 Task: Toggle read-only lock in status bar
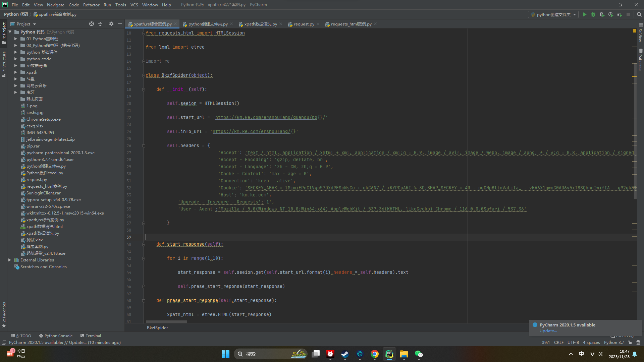[x=630, y=343]
